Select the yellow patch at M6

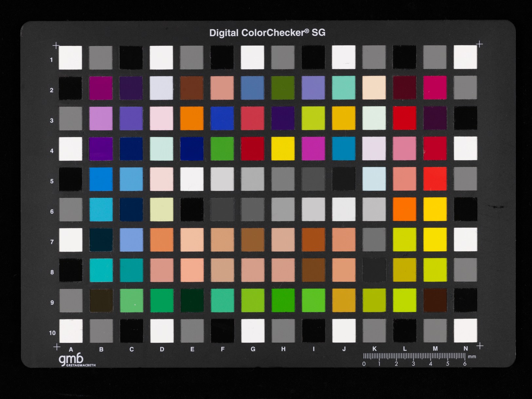point(435,209)
